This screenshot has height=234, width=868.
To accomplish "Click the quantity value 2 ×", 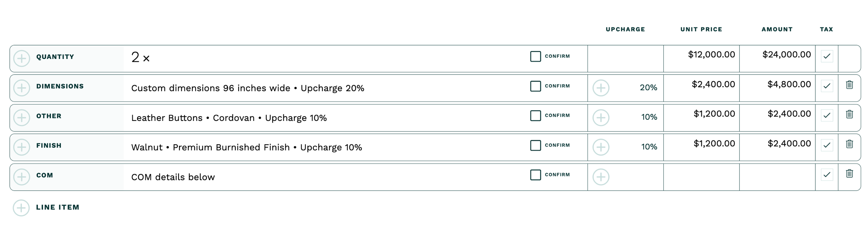I will (x=140, y=58).
